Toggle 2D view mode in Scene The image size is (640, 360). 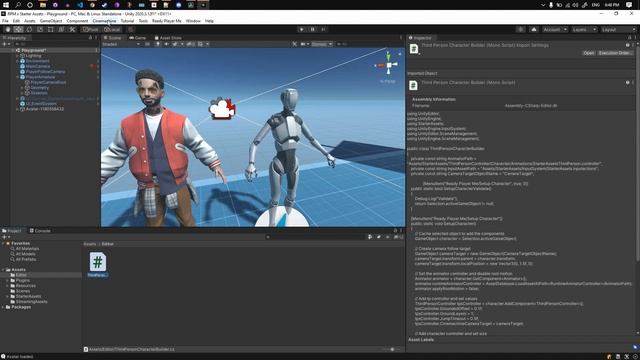pyautogui.click(x=147, y=44)
